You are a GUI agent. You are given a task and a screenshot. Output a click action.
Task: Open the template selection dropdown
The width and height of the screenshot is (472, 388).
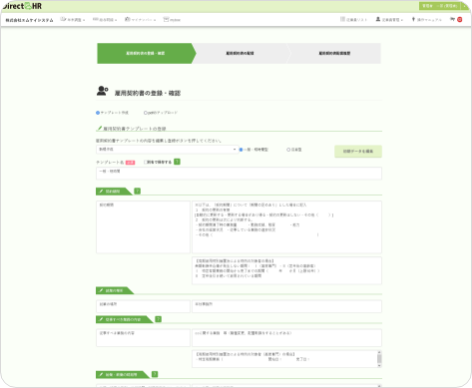(x=167, y=149)
